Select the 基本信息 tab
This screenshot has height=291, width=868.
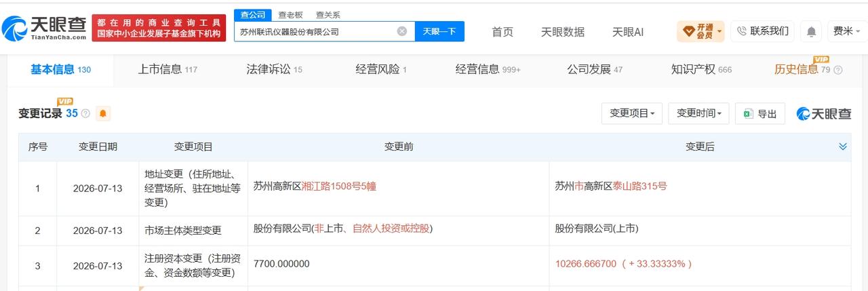pos(60,69)
